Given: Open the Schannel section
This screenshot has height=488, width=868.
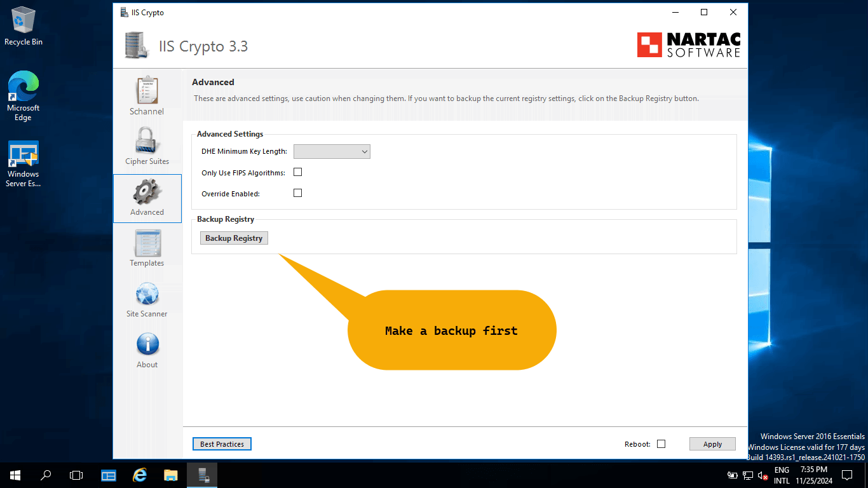Looking at the screenshot, I should [x=147, y=96].
